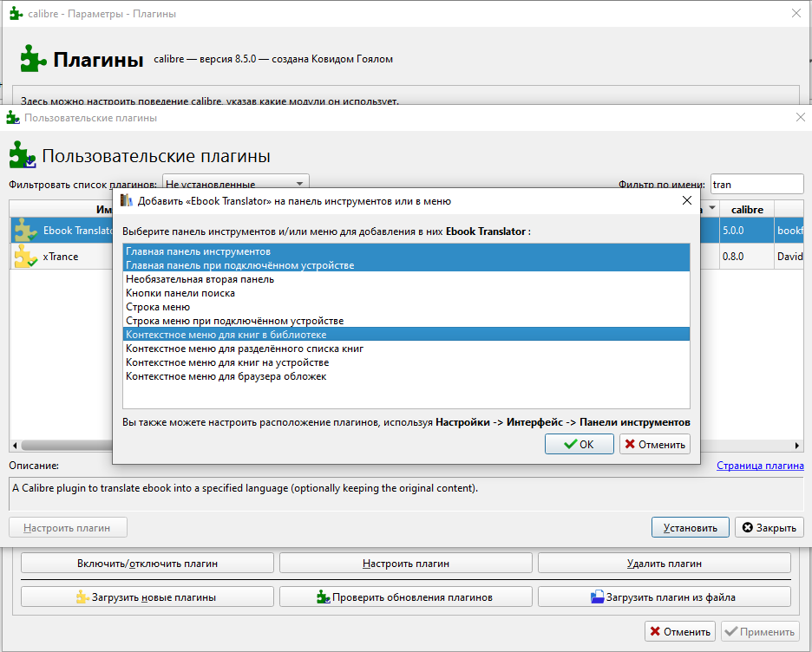Toggle Контекстное меню для книг в библиотеке
The height and width of the screenshot is (652, 812).
[x=405, y=334]
